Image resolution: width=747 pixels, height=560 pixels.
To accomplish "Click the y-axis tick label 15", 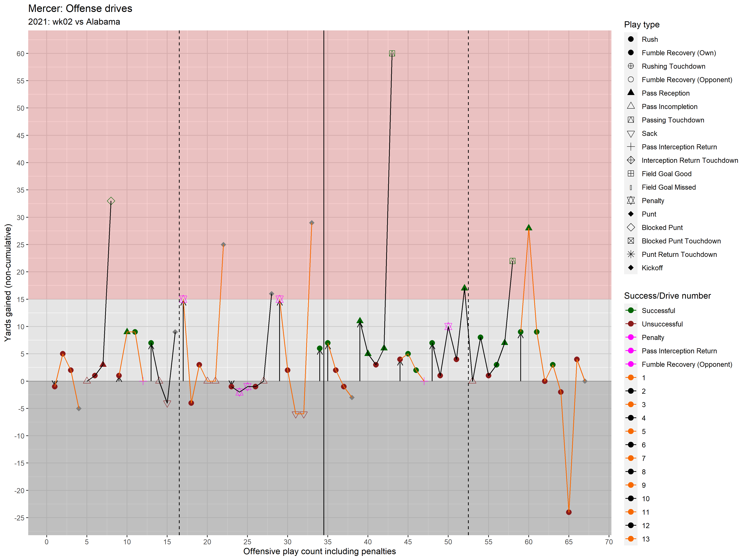I will click(21, 300).
